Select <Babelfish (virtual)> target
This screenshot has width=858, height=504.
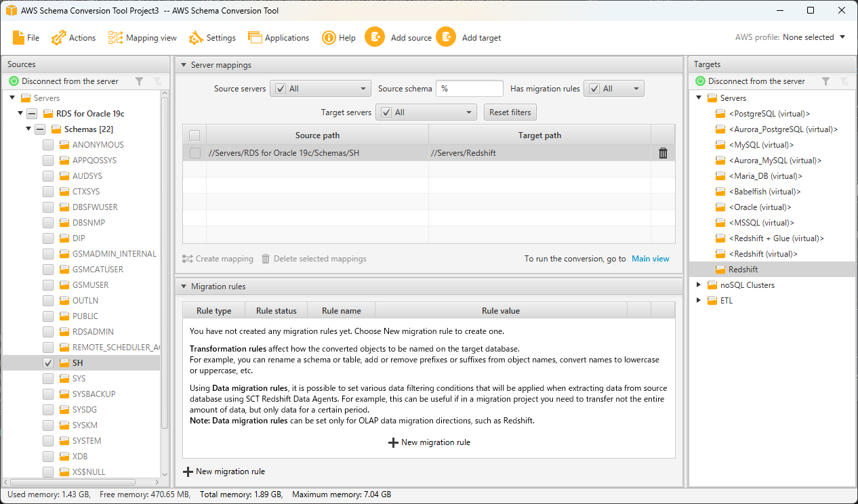764,192
